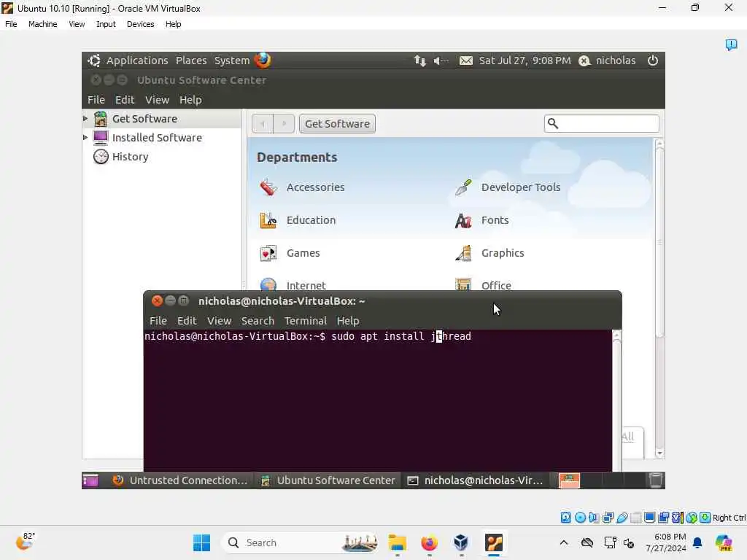The width and height of the screenshot is (747, 560).
Task: Click the Ubuntu logo in top panel
Action: (94, 61)
